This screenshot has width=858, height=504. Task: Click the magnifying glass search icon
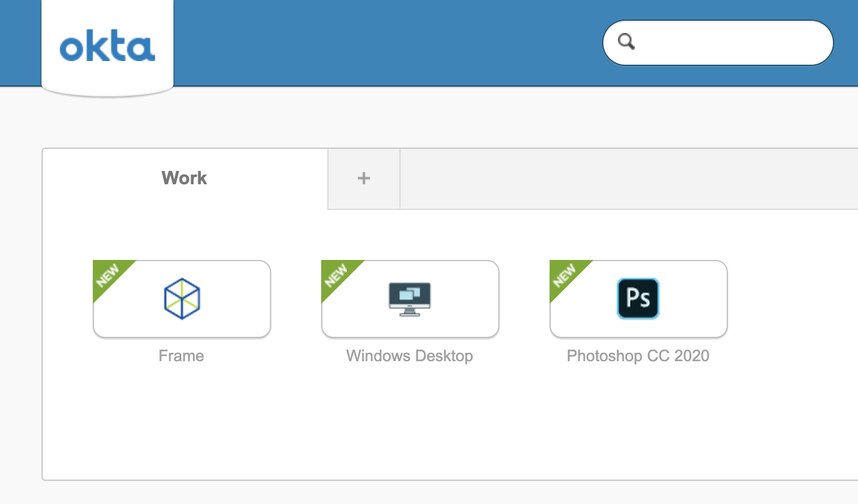627,41
